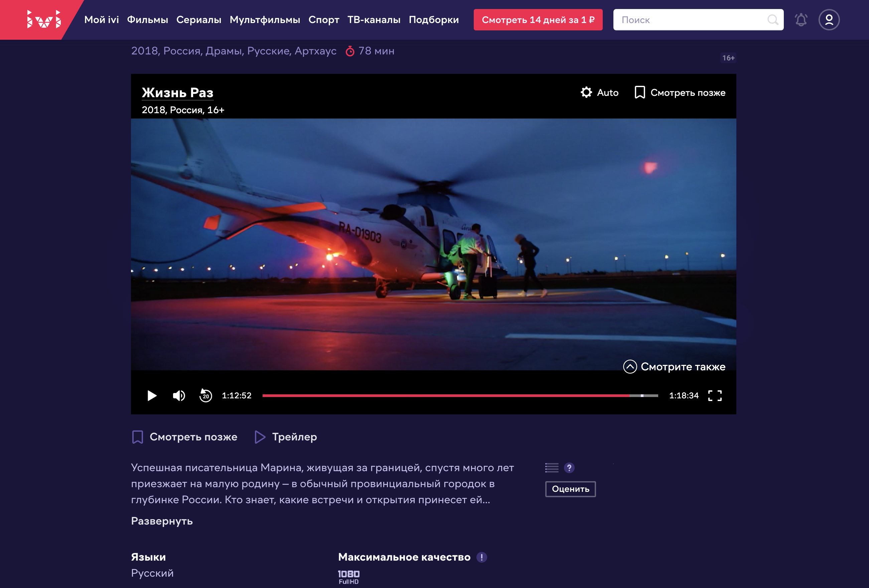Open the Россия country link
Viewport: 869px width, 588px height.
[x=183, y=51]
